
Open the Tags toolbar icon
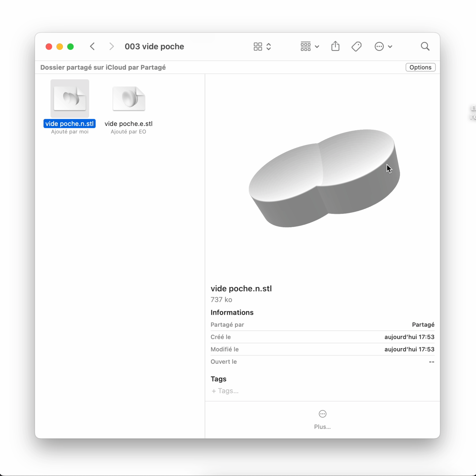356,46
